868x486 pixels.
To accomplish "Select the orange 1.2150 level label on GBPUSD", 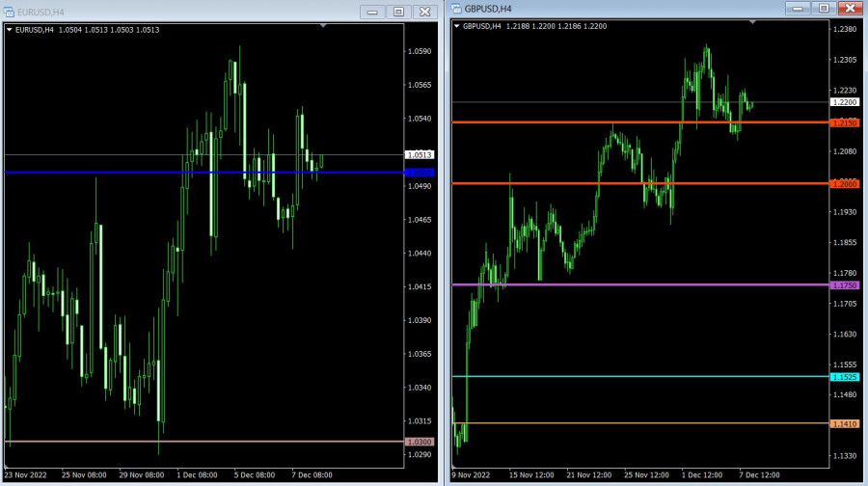I will point(845,122).
